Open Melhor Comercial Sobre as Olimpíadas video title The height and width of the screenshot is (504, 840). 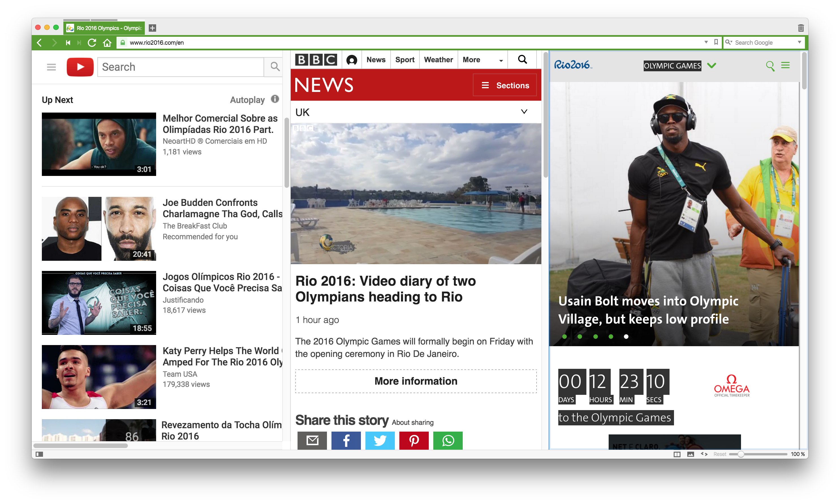point(220,124)
